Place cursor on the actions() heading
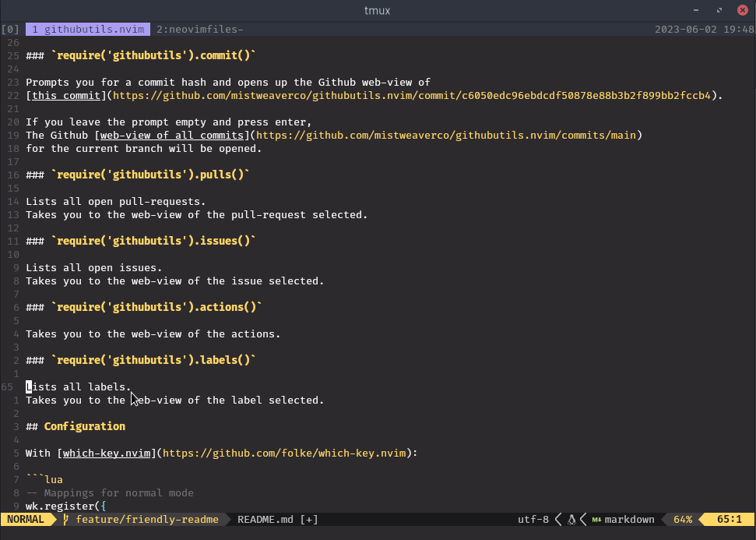Screen dimensions: 756x540 pyautogui.click(x=144, y=307)
